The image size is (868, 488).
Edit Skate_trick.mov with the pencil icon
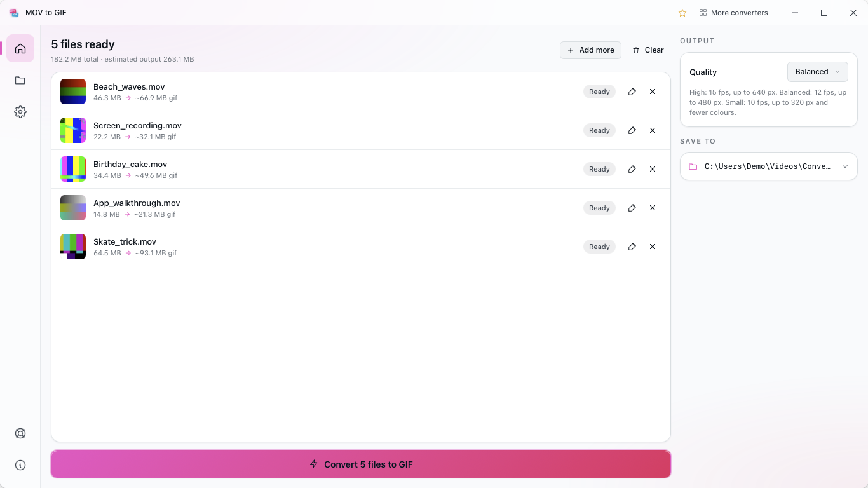632,247
